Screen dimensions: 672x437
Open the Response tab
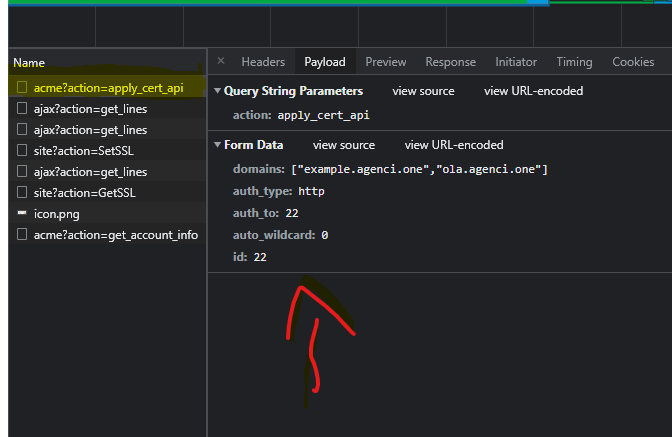pos(450,62)
